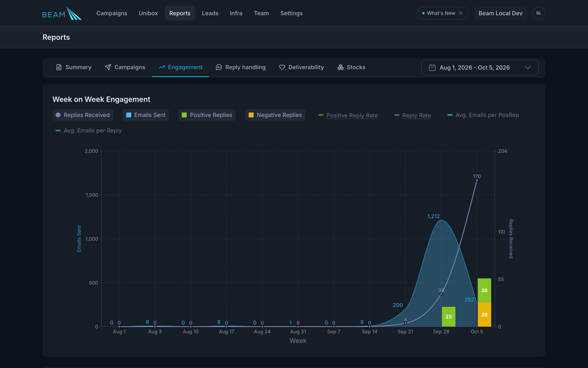The image size is (588, 368).
Task: Open the Infra section
Action: (x=236, y=13)
